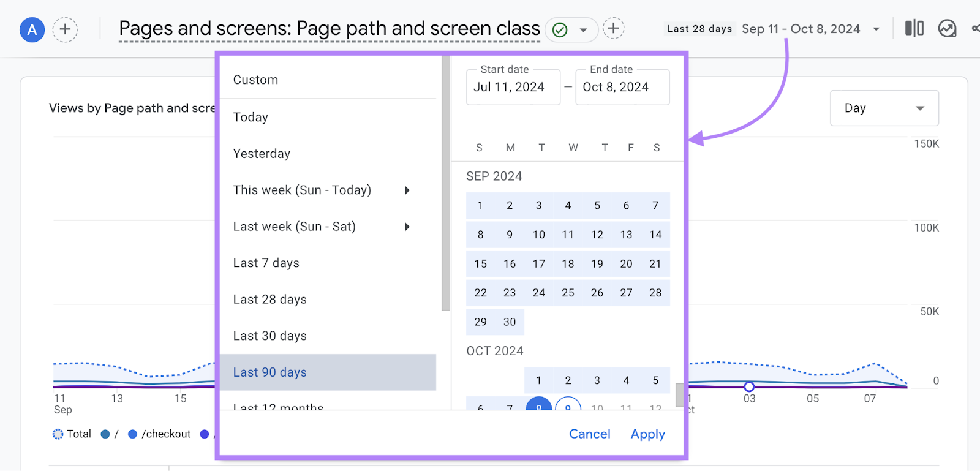
Task: Click the 'Last 28 days' label
Action: pos(699,29)
